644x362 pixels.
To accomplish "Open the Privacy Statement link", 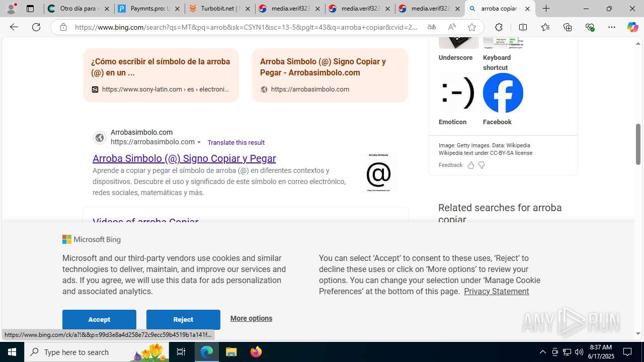I will [x=496, y=291].
